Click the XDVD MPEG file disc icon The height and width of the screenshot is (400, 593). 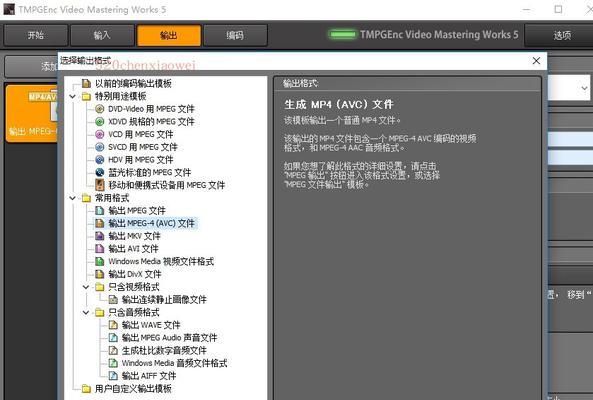(99, 122)
